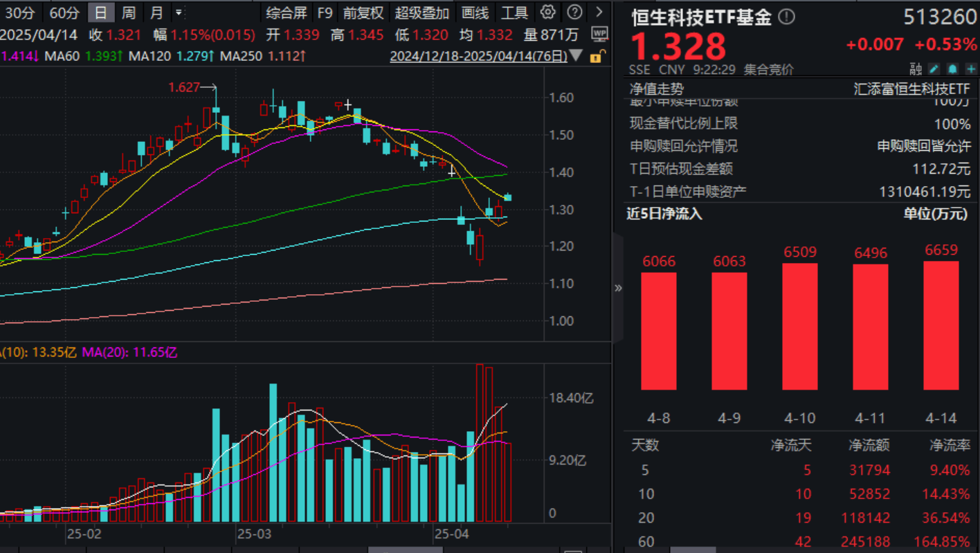Click the WP document icon below the toolbar
Screen dimensions: 980x553
coord(599,33)
